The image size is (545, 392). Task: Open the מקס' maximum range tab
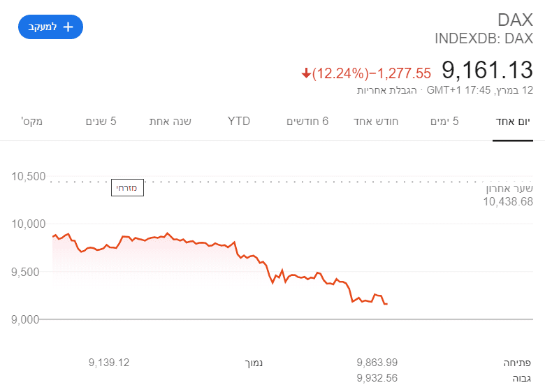click(x=32, y=122)
